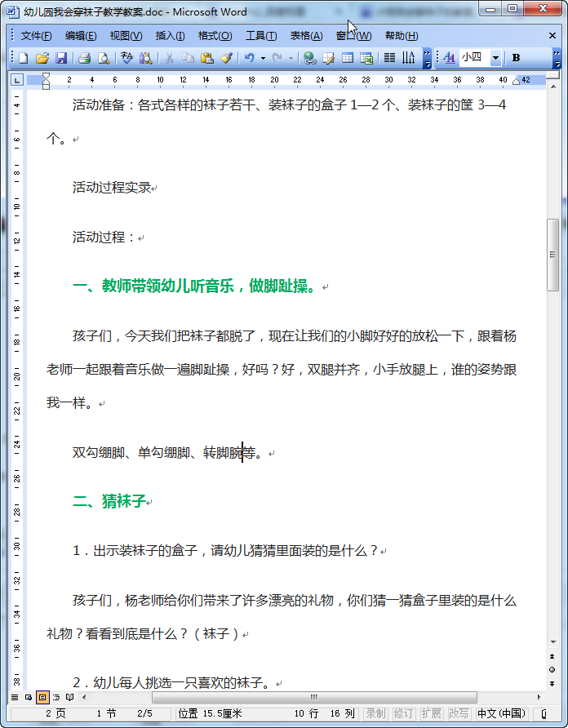Switch to Normal view
The height and width of the screenshot is (728, 568).
[15, 697]
